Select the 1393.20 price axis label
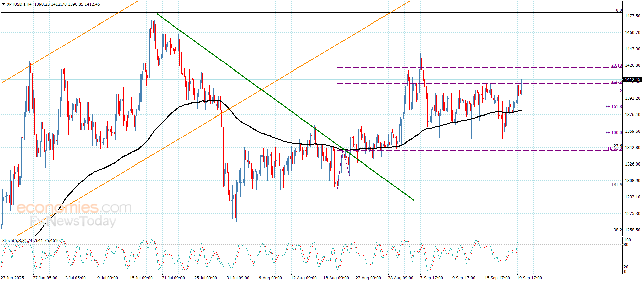 (633, 98)
